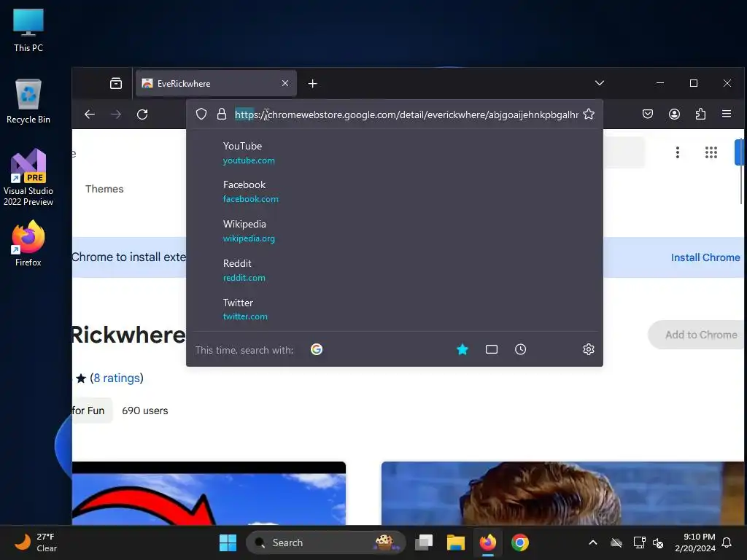747x560 pixels.
Task: Reload the current page
Action: coord(142,114)
